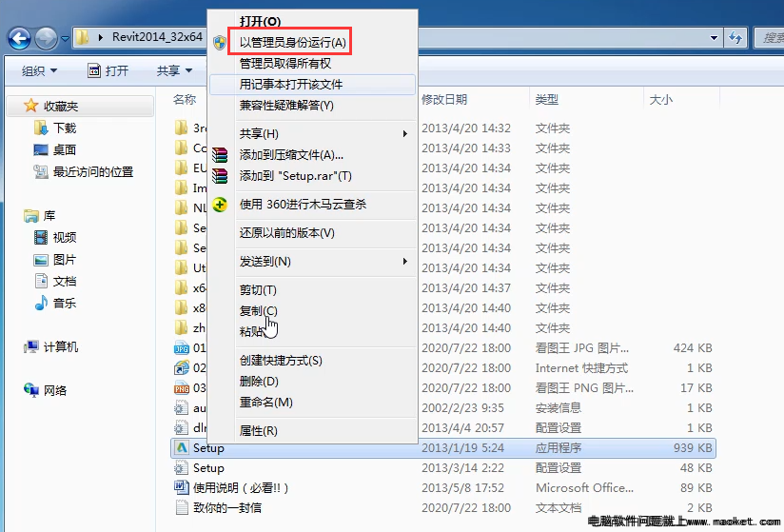This screenshot has width=784, height=532.
Task: Click the UAC shield icon beside run-as-admin
Action: click(x=220, y=43)
